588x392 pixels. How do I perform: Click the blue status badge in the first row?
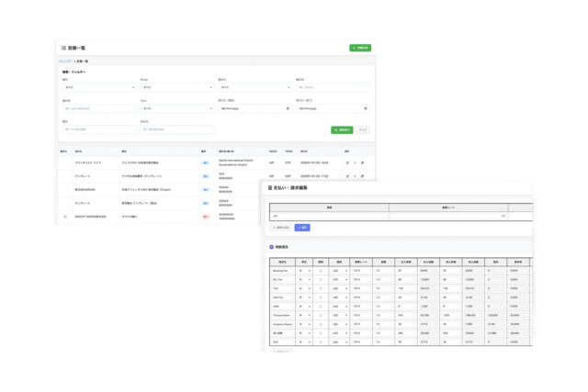click(206, 162)
